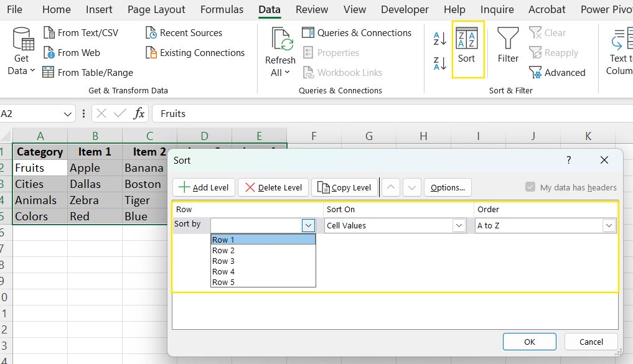Click Reapply filter command

[x=553, y=52]
